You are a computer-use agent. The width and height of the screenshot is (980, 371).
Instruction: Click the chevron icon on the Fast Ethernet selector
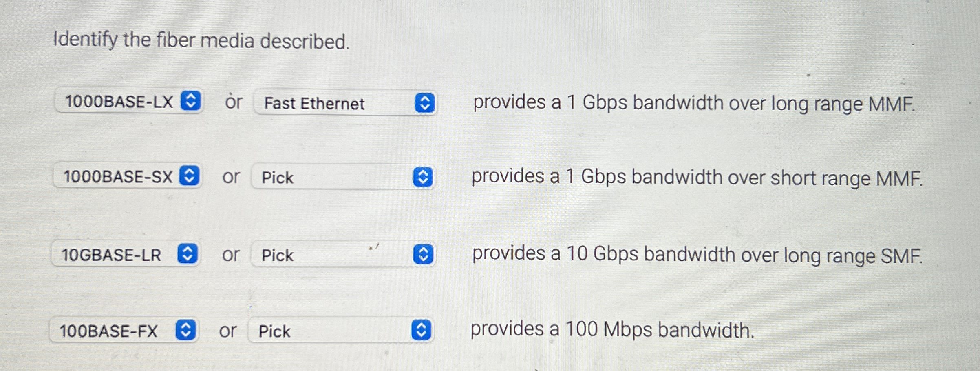tap(424, 103)
